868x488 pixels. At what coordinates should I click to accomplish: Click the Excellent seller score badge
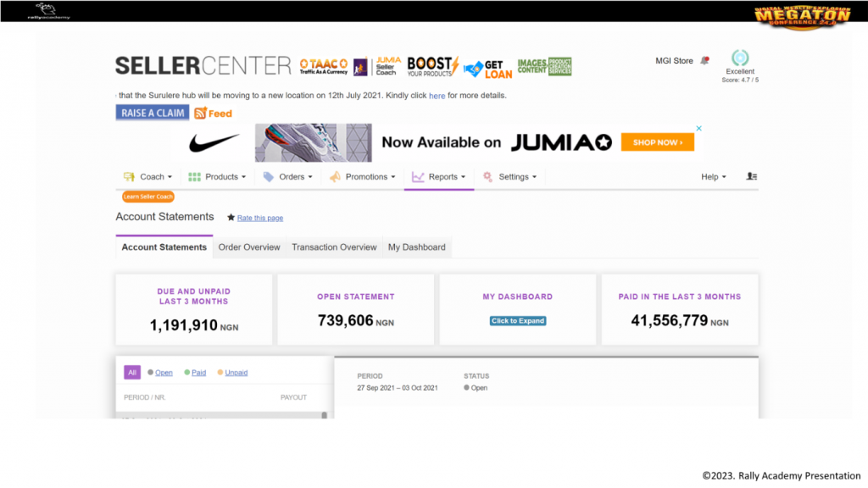coord(740,66)
